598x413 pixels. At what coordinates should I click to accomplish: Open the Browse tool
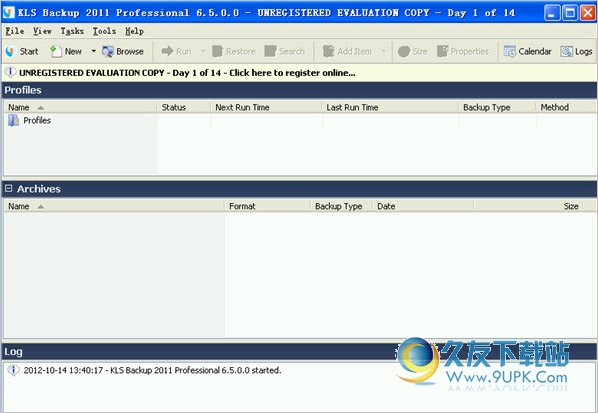[x=123, y=51]
